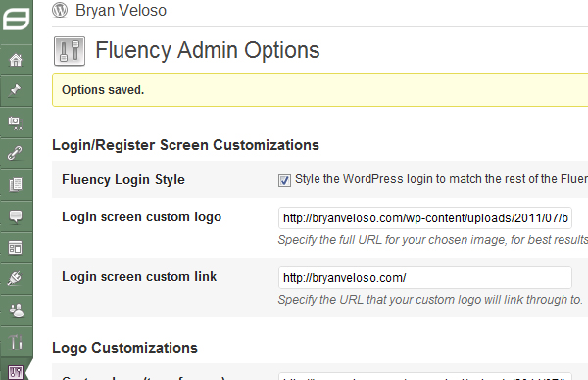Click the Fluency Login Style label
This screenshot has width=588, height=380.
123,180
